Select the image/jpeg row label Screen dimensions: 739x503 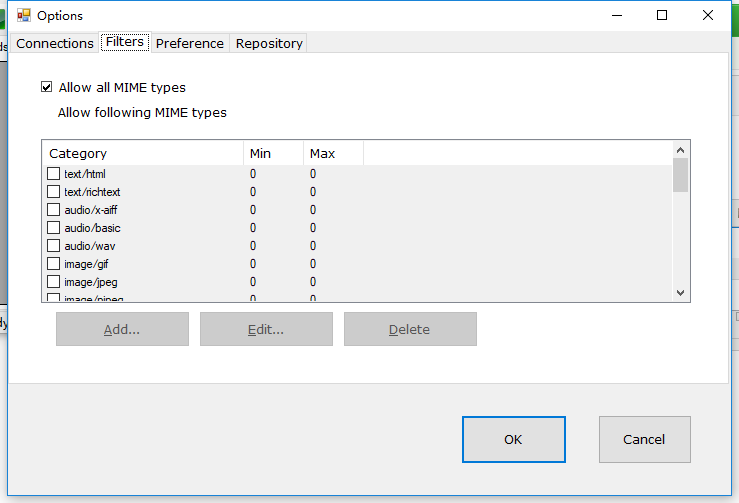click(91, 282)
